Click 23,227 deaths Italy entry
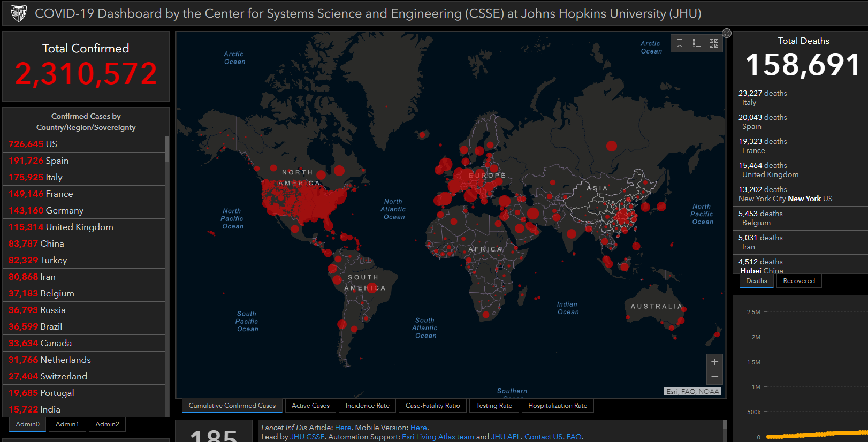 pos(801,98)
